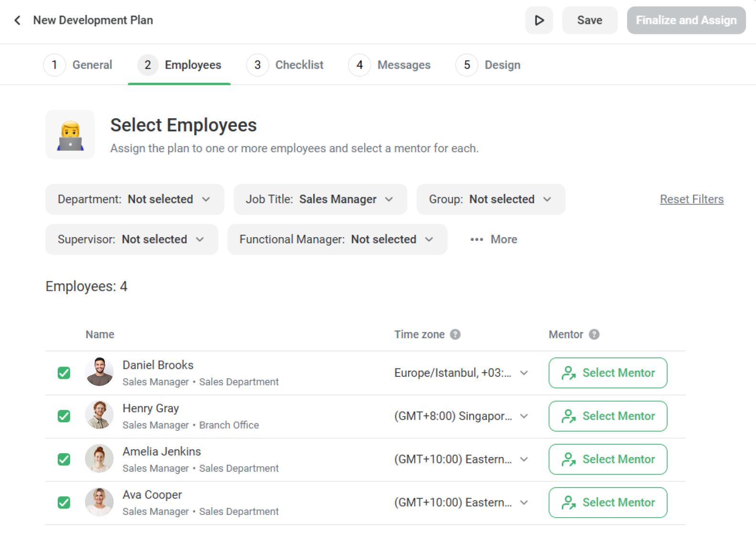
Task: Click Henry Gray's avatar photo
Action: tap(99, 415)
